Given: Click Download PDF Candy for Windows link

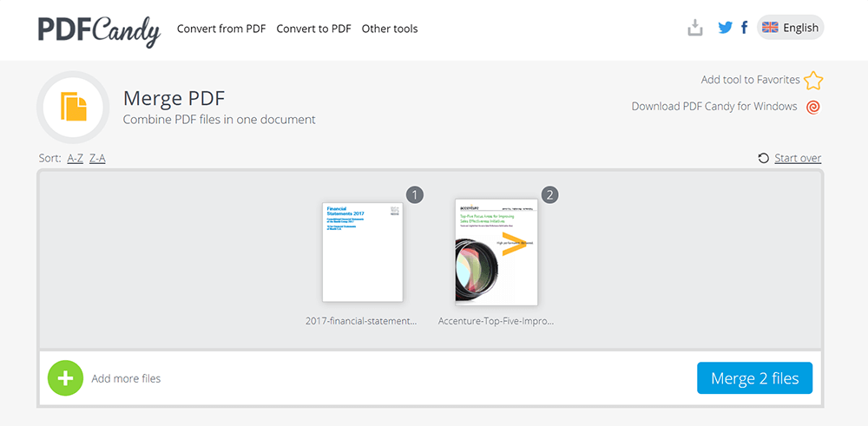Looking at the screenshot, I should coord(713,107).
